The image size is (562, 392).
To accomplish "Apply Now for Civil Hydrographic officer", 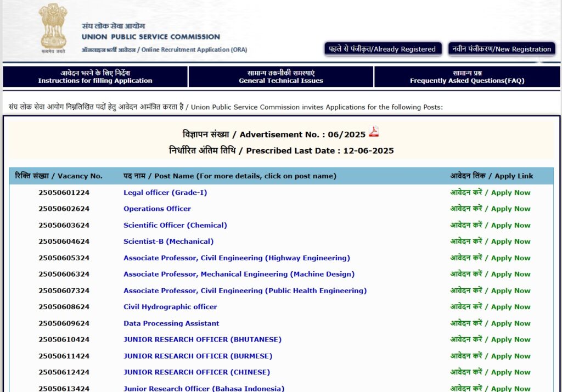I will (x=490, y=307).
